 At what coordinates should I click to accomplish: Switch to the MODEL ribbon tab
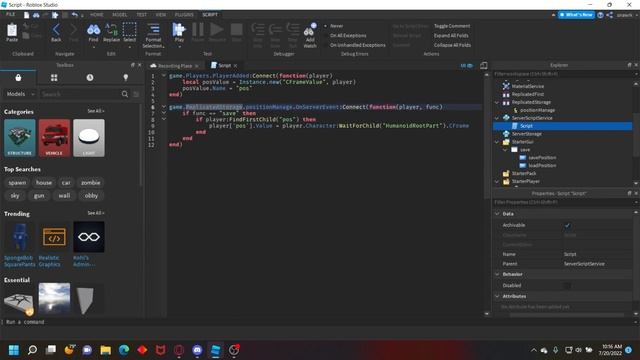coord(120,15)
